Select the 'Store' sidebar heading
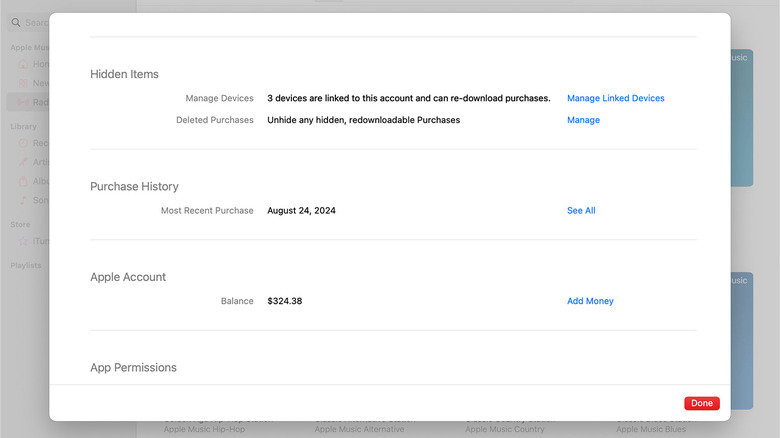 click(20, 224)
